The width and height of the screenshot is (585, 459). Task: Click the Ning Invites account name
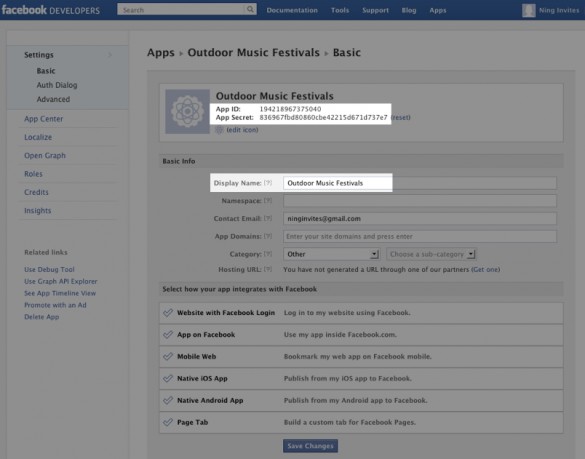coord(559,10)
